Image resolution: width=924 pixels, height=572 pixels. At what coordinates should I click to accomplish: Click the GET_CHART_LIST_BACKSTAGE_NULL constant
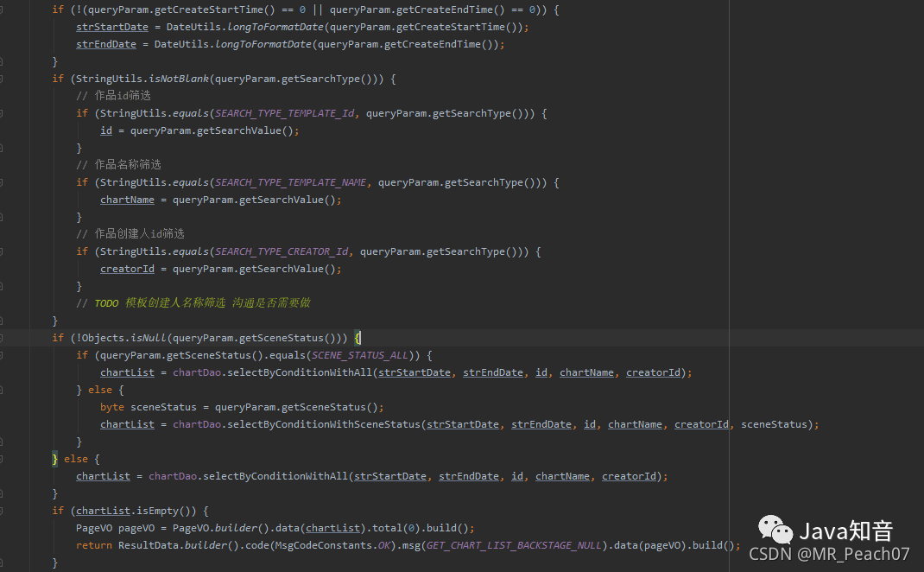click(514, 545)
